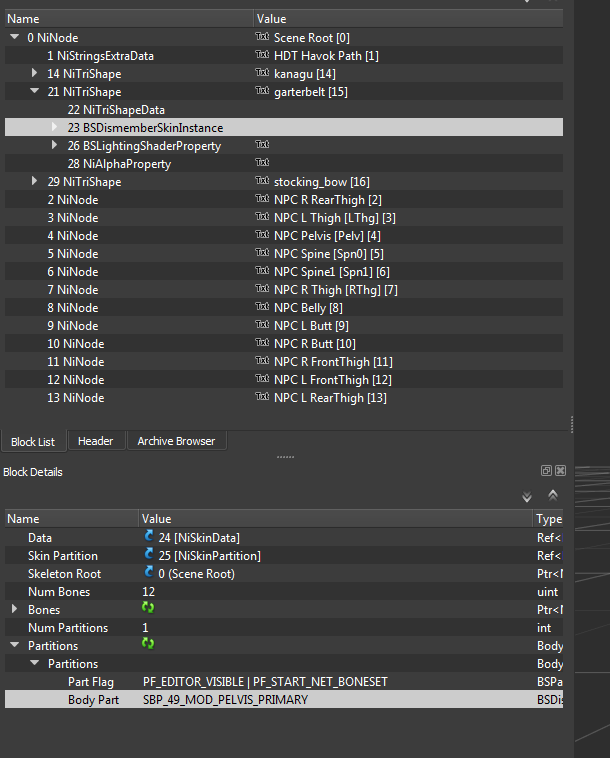Click the Txt icon beside NPC Spine1 [Spn1]

click(262, 271)
